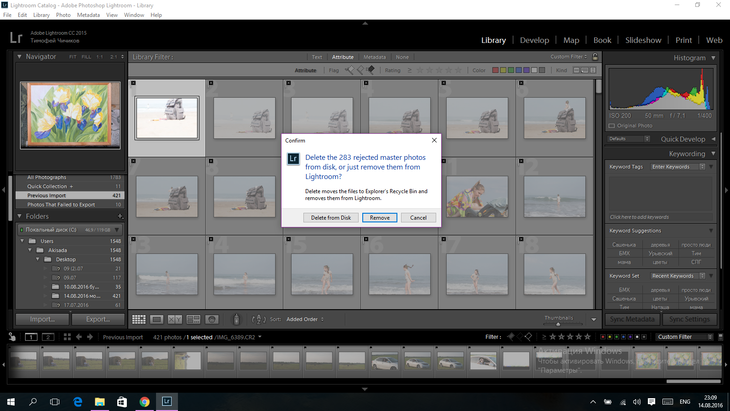Image resolution: width=730 pixels, height=411 pixels.
Task: Click Remove in Confirm dialog
Action: (379, 217)
